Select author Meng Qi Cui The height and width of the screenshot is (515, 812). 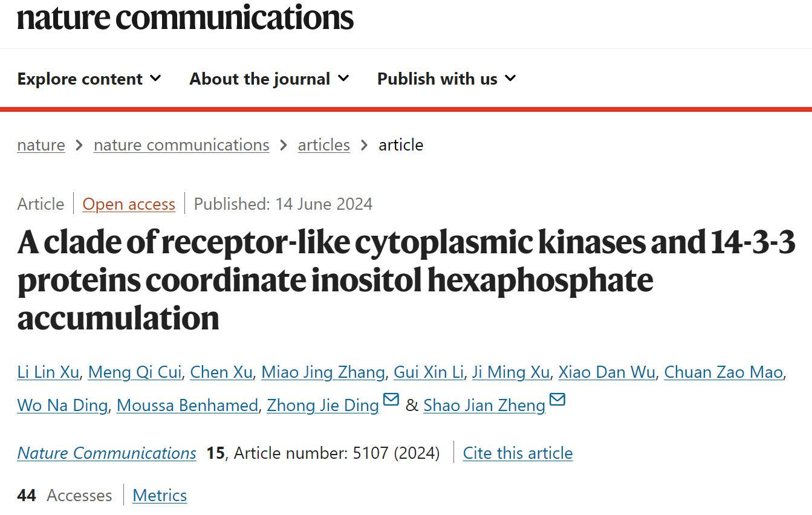[135, 372]
